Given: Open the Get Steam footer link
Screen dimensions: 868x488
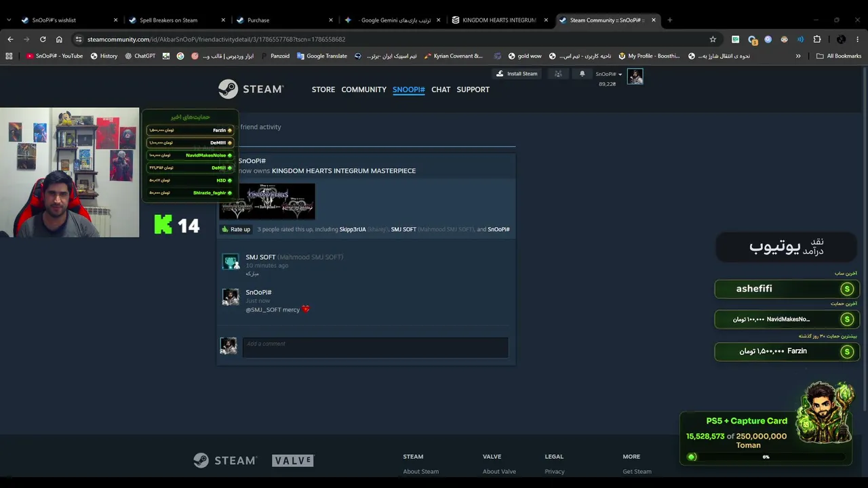Looking at the screenshot, I should click(x=637, y=472).
